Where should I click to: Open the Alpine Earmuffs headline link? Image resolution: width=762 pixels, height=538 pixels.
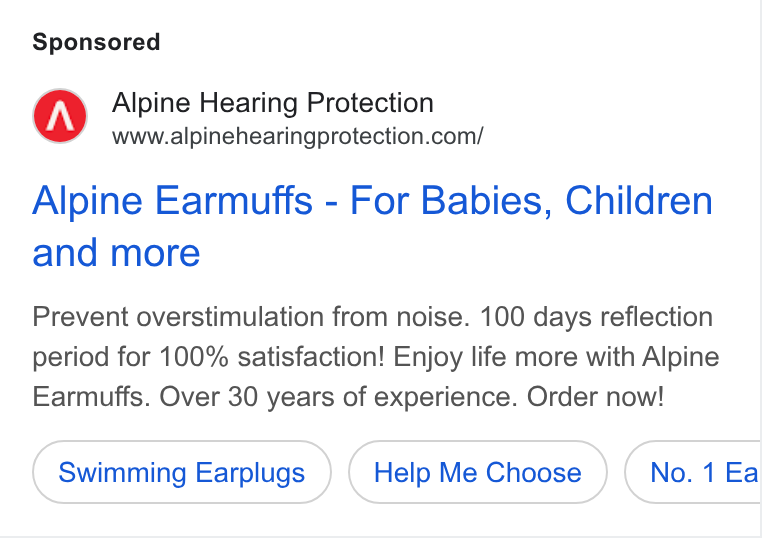pyautogui.click(x=372, y=226)
